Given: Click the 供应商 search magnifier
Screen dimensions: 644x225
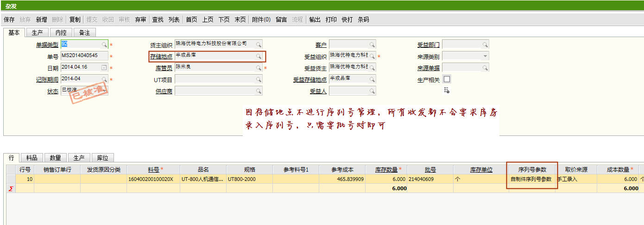Looking at the screenshot, I should (x=259, y=91).
